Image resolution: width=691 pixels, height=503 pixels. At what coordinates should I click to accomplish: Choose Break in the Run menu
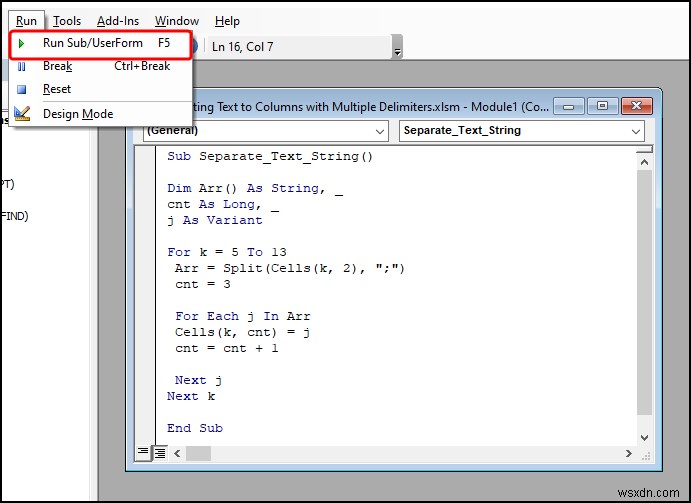[x=100, y=66]
